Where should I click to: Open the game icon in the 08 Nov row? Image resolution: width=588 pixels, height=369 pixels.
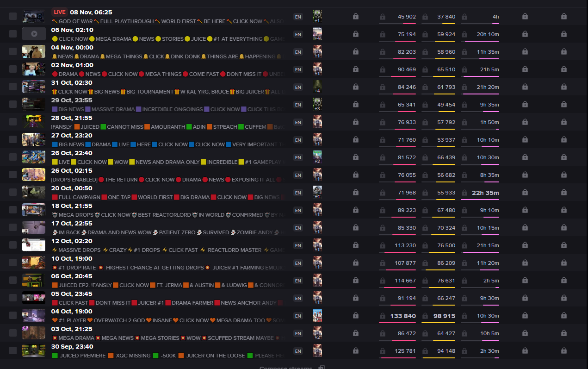pos(317,16)
